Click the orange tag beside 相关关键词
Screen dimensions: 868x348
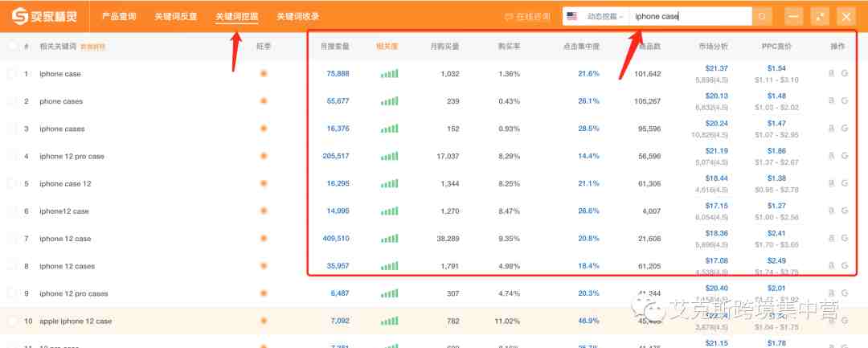pos(92,47)
